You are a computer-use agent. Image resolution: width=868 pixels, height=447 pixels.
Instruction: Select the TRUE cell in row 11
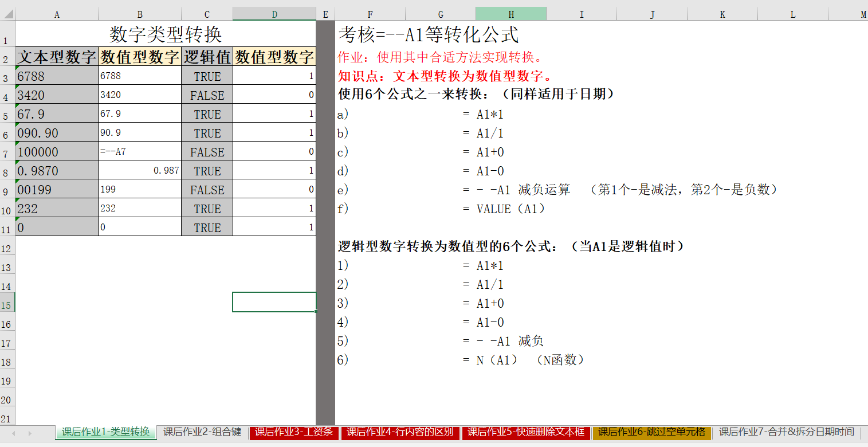(x=207, y=227)
